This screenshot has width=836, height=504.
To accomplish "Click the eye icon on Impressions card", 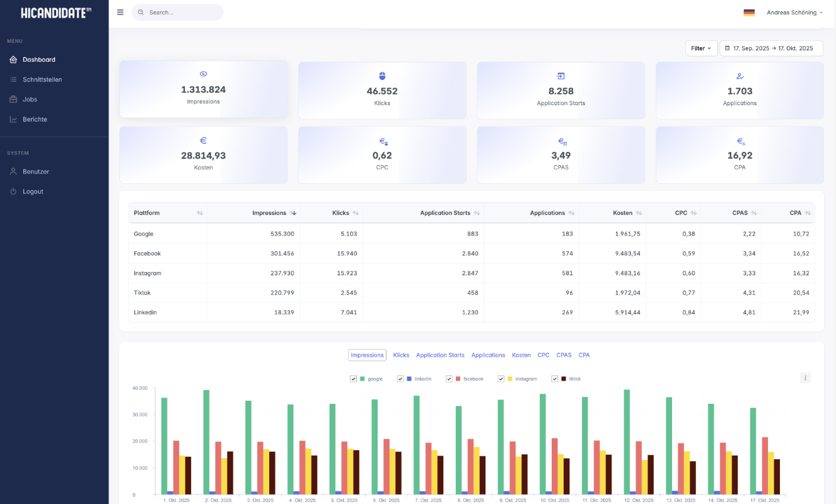I will click(x=203, y=74).
